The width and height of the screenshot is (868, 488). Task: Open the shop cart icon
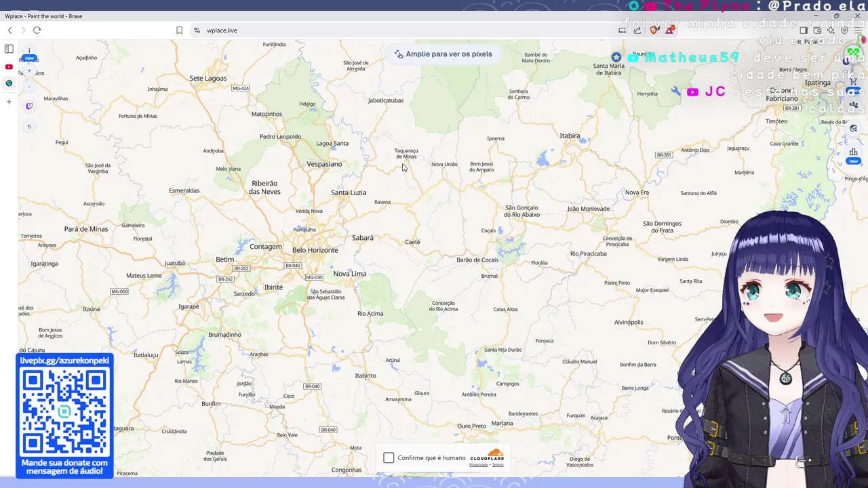853,81
